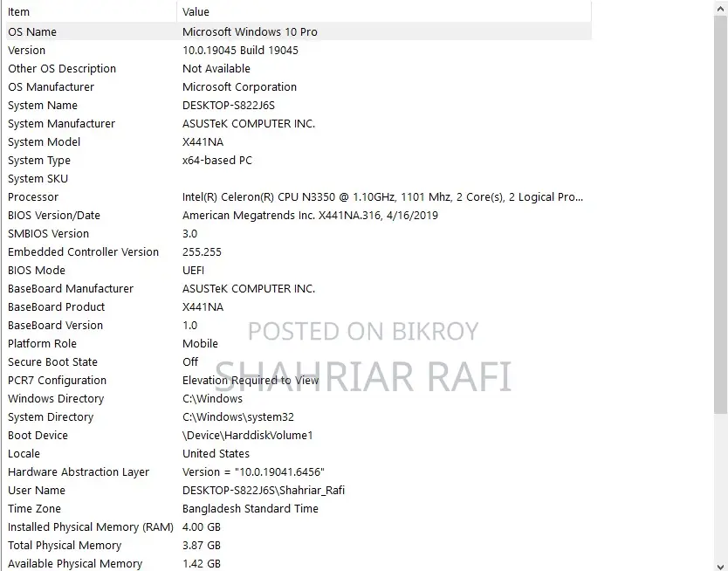This screenshot has height=571, width=728.
Task: Click the value Microsoft Windows 10 Pro
Action: 250,32
